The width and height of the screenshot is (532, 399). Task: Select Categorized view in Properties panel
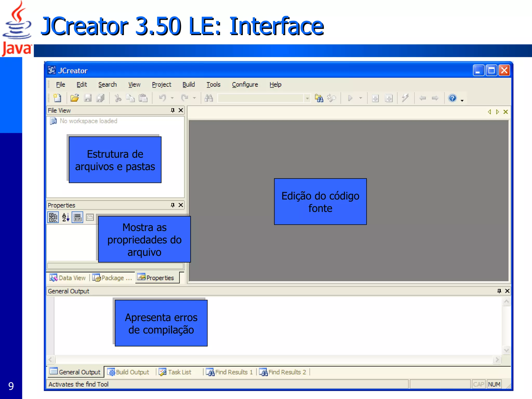point(53,217)
